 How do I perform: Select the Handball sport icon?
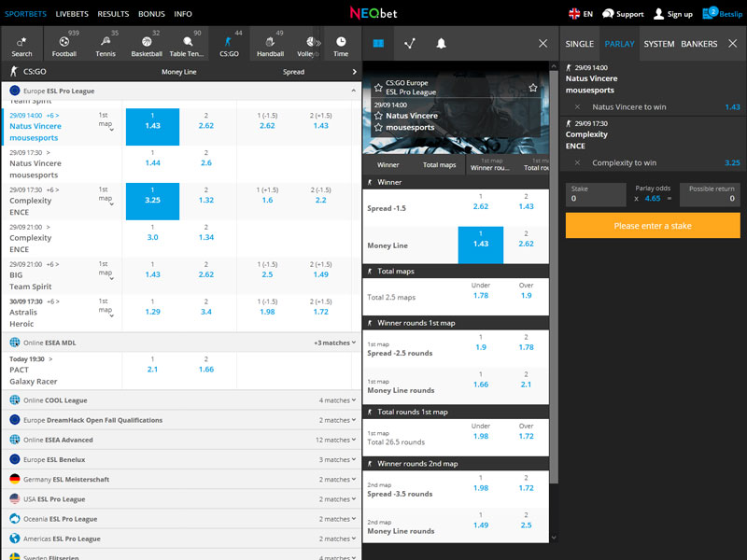pos(270,43)
